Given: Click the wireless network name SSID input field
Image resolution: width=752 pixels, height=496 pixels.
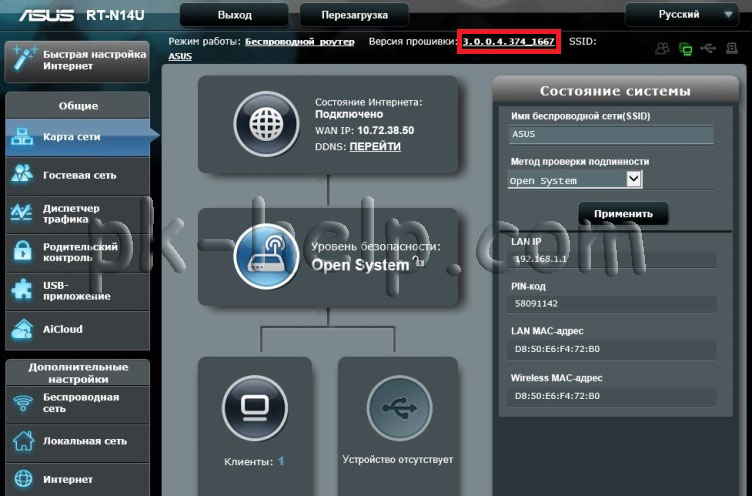Looking at the screenshot, I should click(611, 135).
